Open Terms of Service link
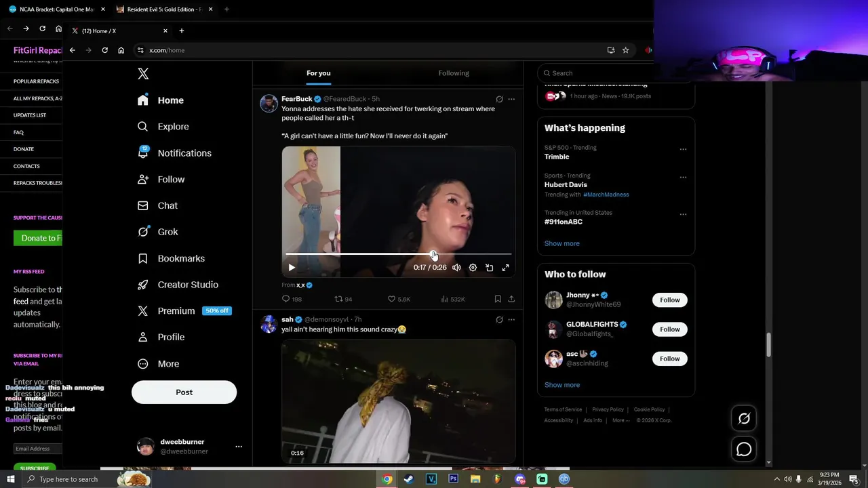Viewport: 868px width, 488px height. point(563,409)
